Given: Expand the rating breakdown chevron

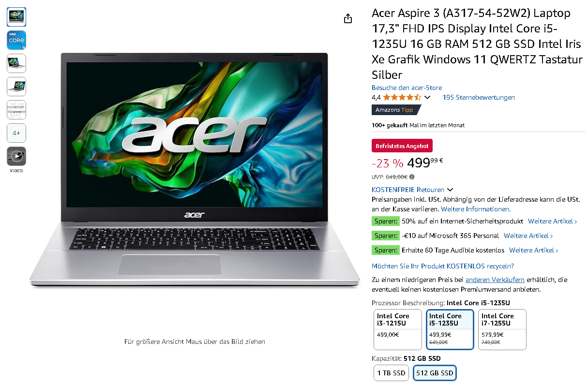Looking at the screenshot, I should 427,97.
